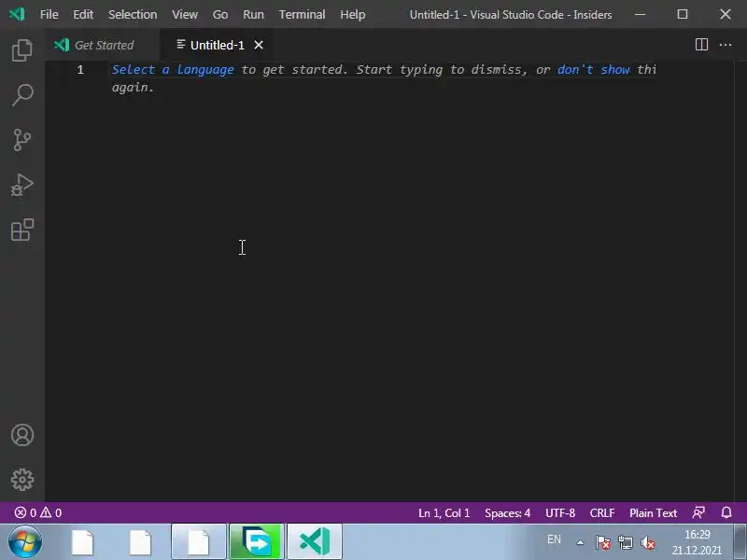
Task: Show hidden system tray icons
Action: pos(580,542)
